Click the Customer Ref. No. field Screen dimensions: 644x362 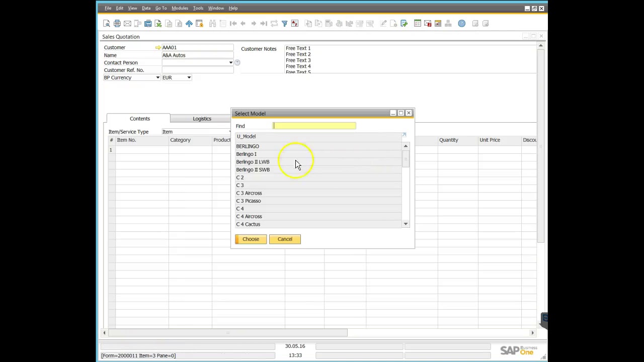[x=198, y=70]
